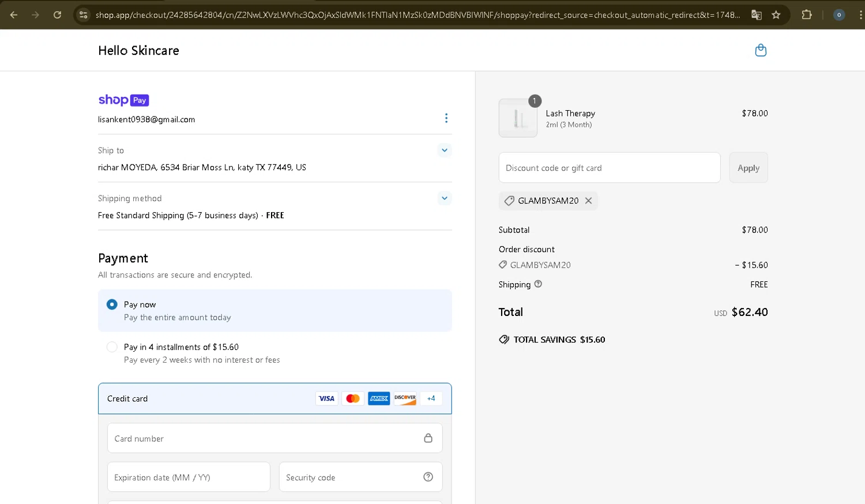Bookmark this page with star icon
The width and height of the screenshot is (865, 504).
point(776,15)
